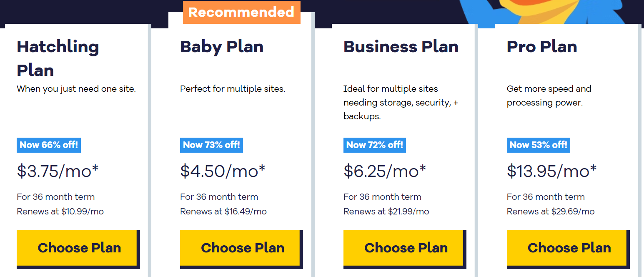Click the Business Plan heading
The image size is (644, 277).
pyautogui.click(x=401, y=47)
